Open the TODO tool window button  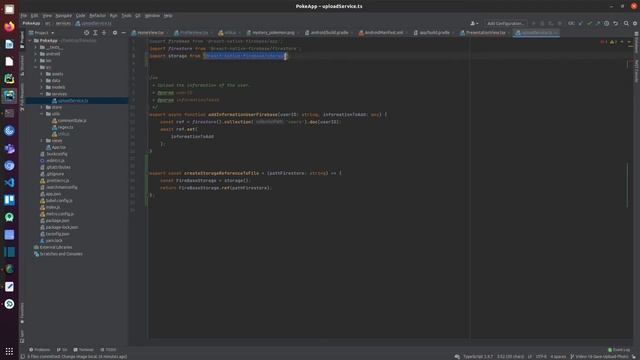coord(108,350)
